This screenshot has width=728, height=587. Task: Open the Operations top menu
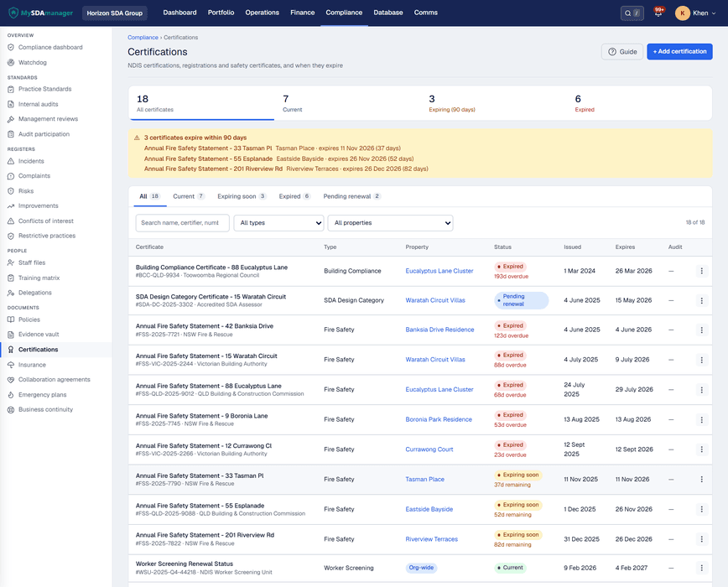[x=263, y=13]
